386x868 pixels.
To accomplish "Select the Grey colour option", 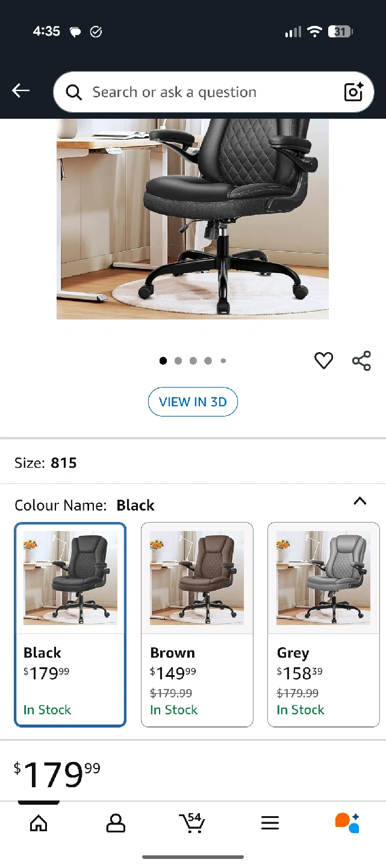I will (x=323, y=624).
